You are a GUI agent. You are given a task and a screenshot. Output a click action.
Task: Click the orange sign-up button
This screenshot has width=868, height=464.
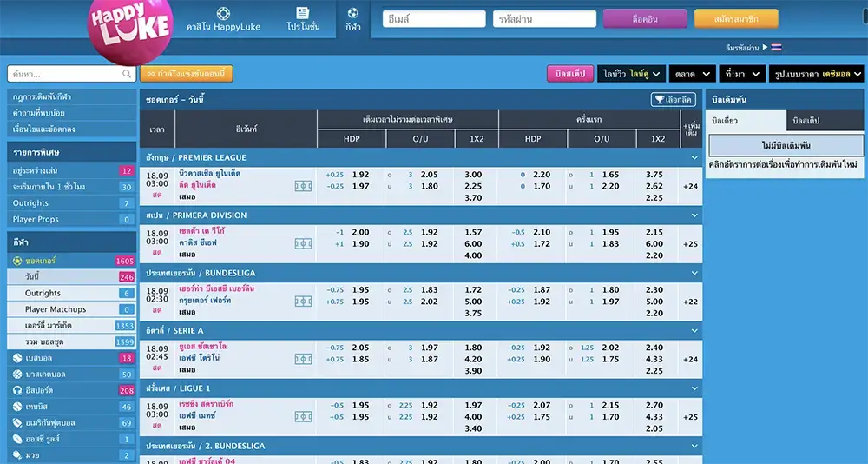pos(736,18)
